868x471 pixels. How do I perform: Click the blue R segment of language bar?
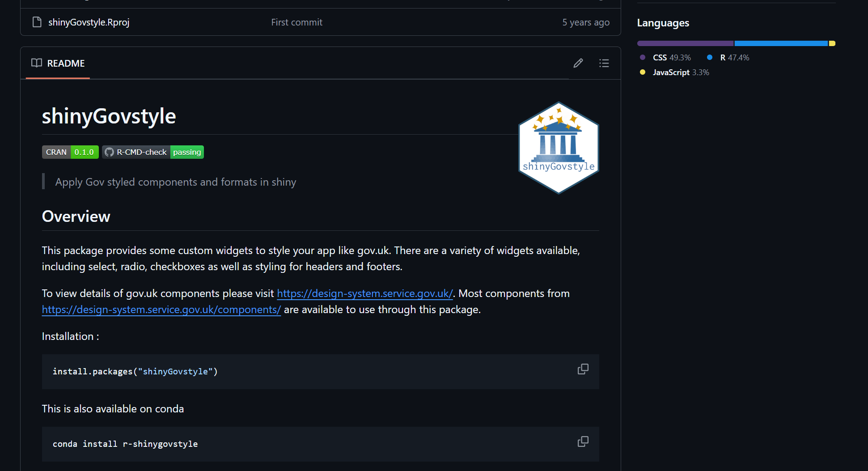(781, 43)
